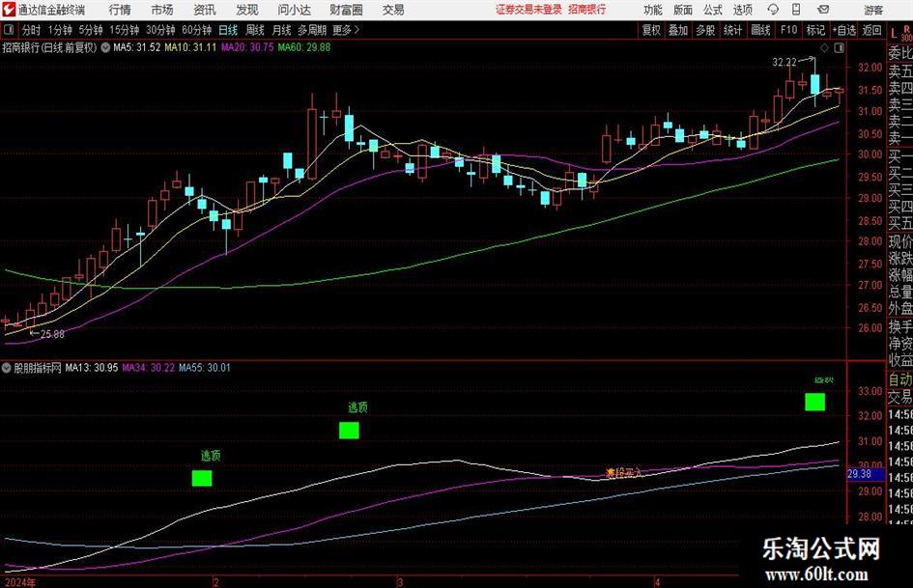This screenshot has width=913, height=588.
Task: Open the 问小达 menu
Action: click(x=294, y=10)
